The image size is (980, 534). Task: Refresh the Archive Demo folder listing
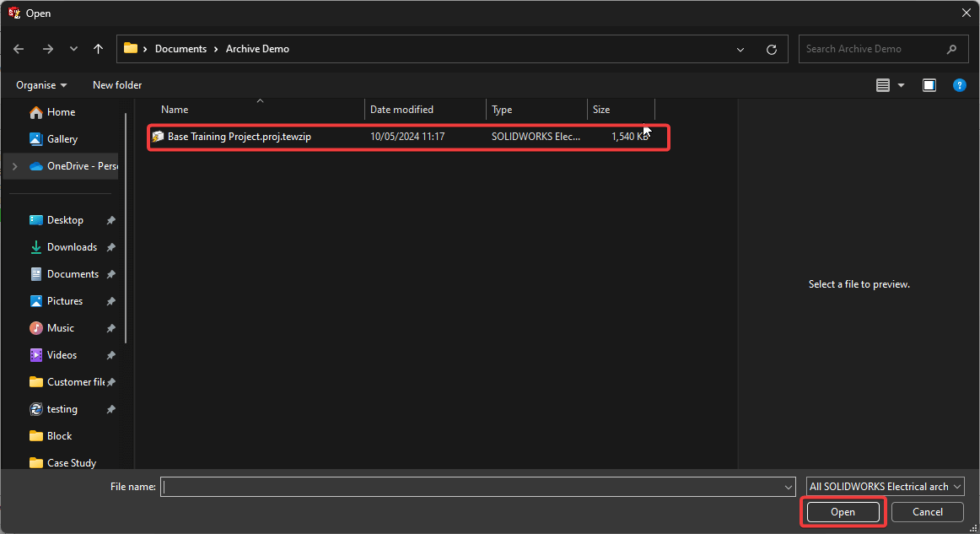pyautogui.click(x=771, y=49)
